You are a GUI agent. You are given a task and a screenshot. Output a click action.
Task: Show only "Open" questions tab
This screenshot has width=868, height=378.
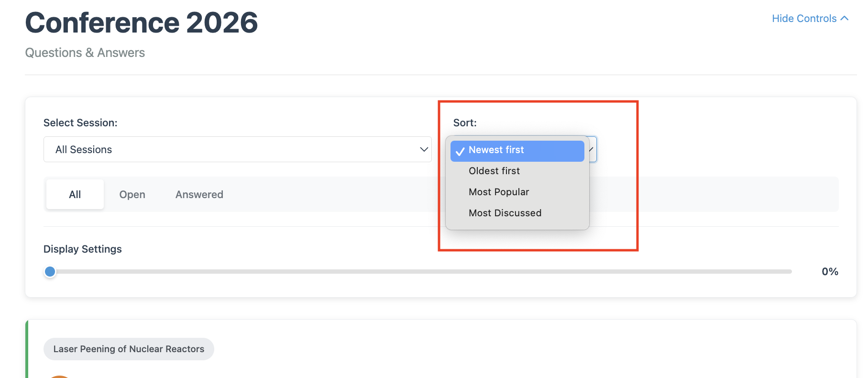(132, 194)
